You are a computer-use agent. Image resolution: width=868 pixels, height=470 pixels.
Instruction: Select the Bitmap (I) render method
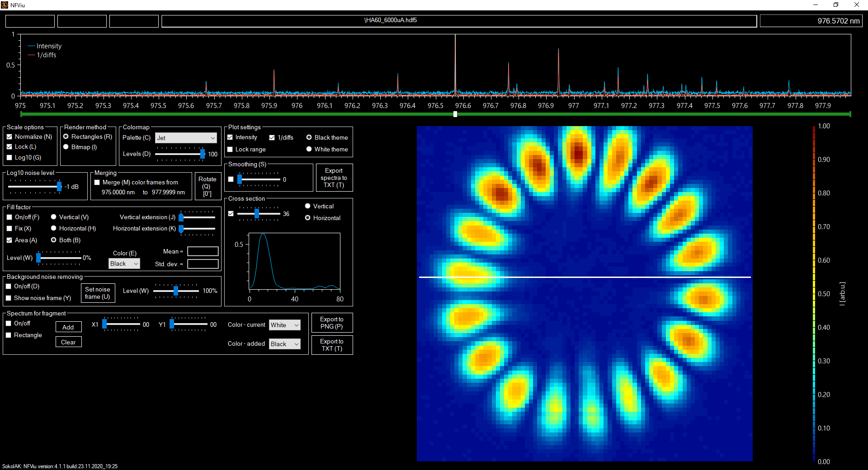tap(66, 147)
